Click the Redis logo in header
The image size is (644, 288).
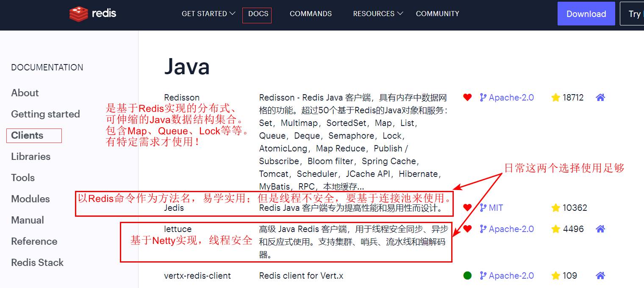pyautogui.click(x=93, y=14)
